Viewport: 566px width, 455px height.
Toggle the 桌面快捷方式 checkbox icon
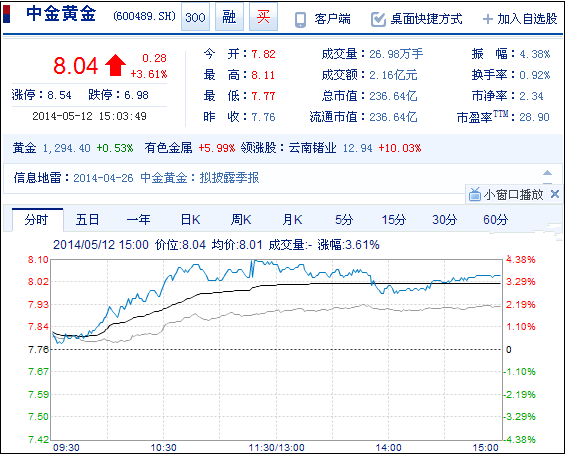[378, 20]
